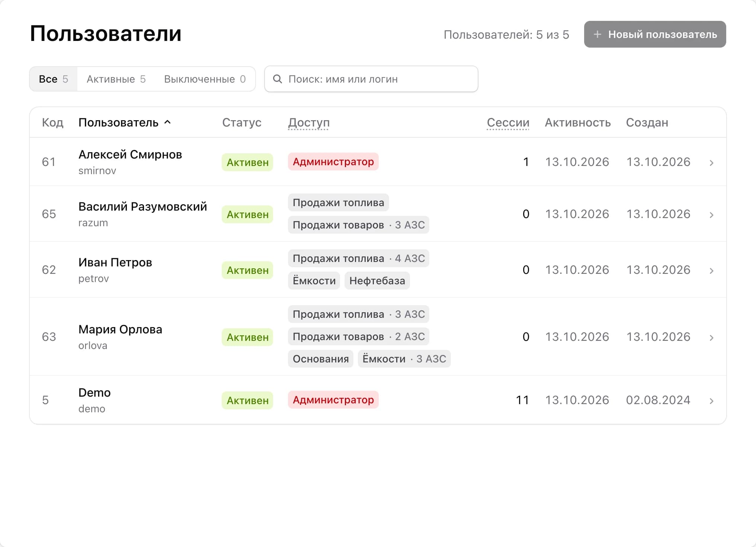
Task: Open the Demo user row chevron
Action: click(711, 401)
